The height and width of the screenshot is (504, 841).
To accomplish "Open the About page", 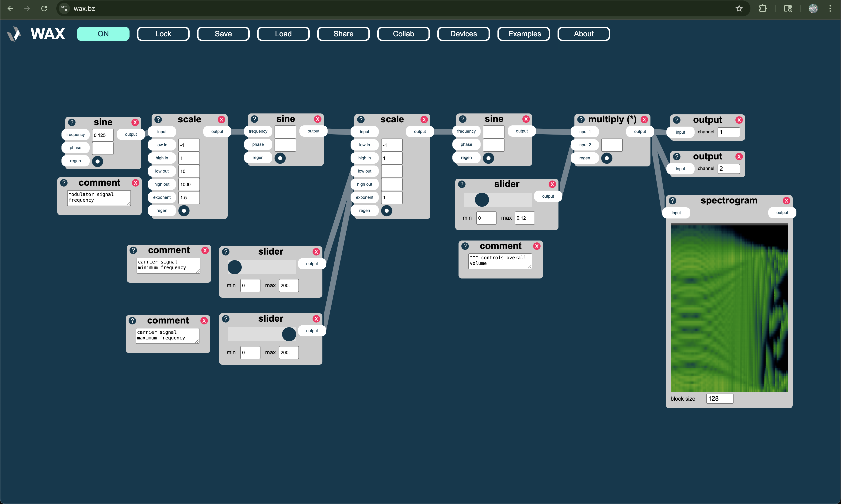I will pyautogui.click(x=583, y=34).
